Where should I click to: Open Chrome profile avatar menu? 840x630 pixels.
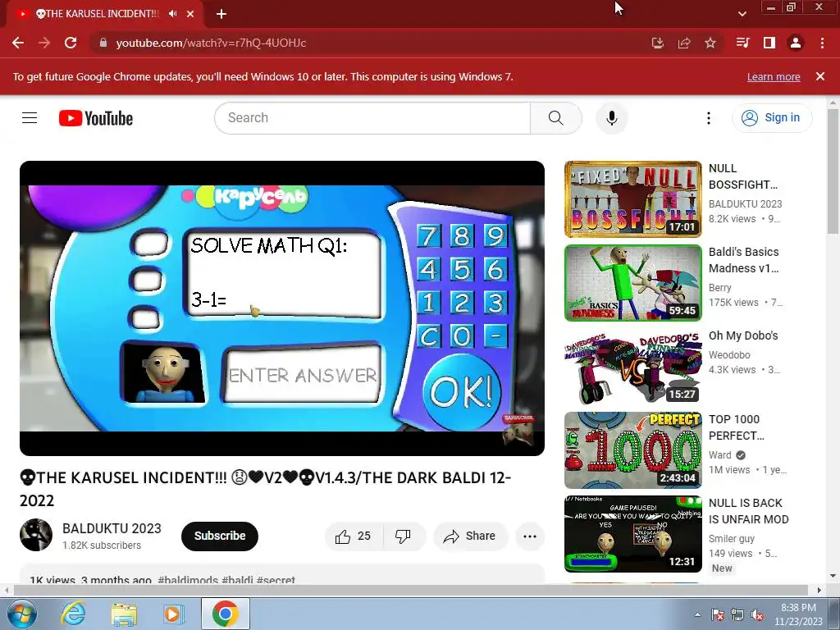click(x=796, y=43)
